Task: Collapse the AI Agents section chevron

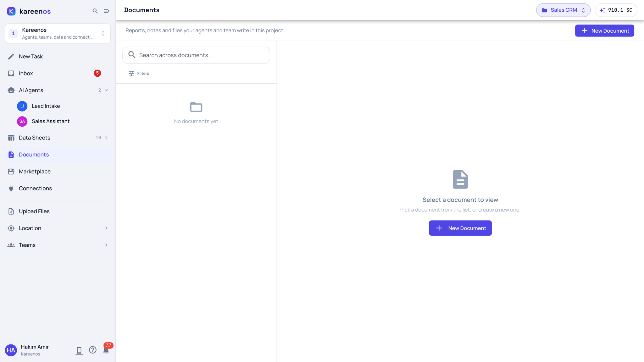Action: tap(106, 90)
